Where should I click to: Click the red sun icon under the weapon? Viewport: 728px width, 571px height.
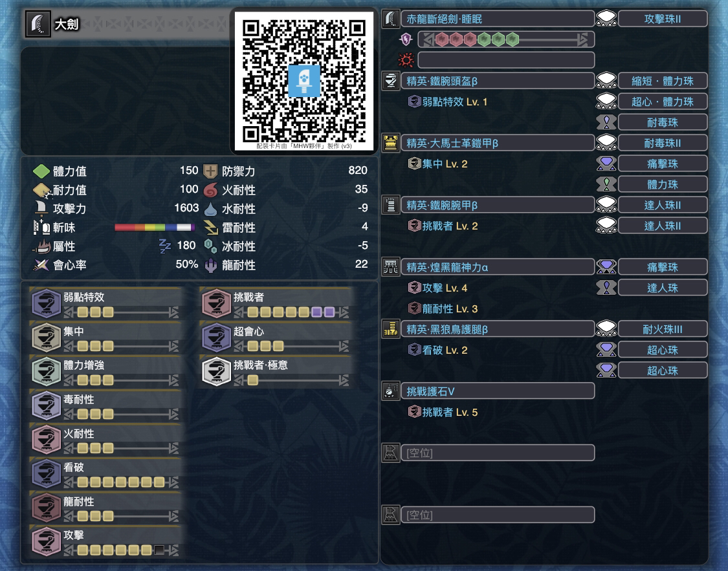click(406, 60)
